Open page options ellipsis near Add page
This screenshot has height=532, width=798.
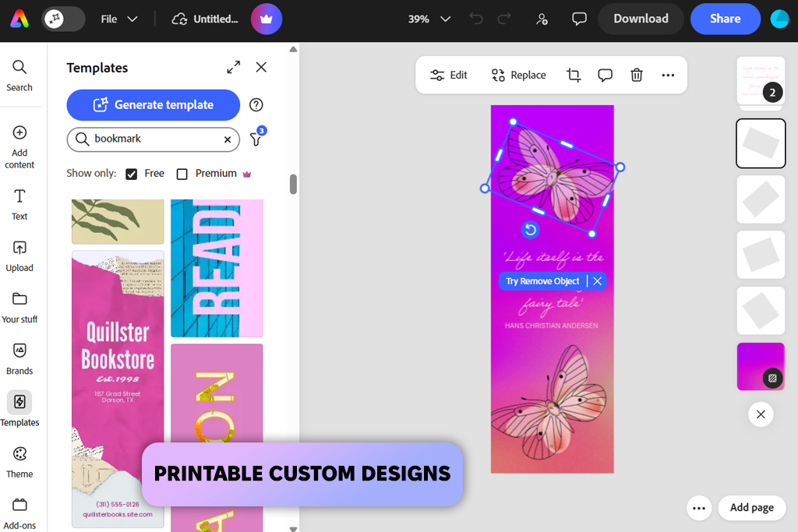tap(699, 508)
